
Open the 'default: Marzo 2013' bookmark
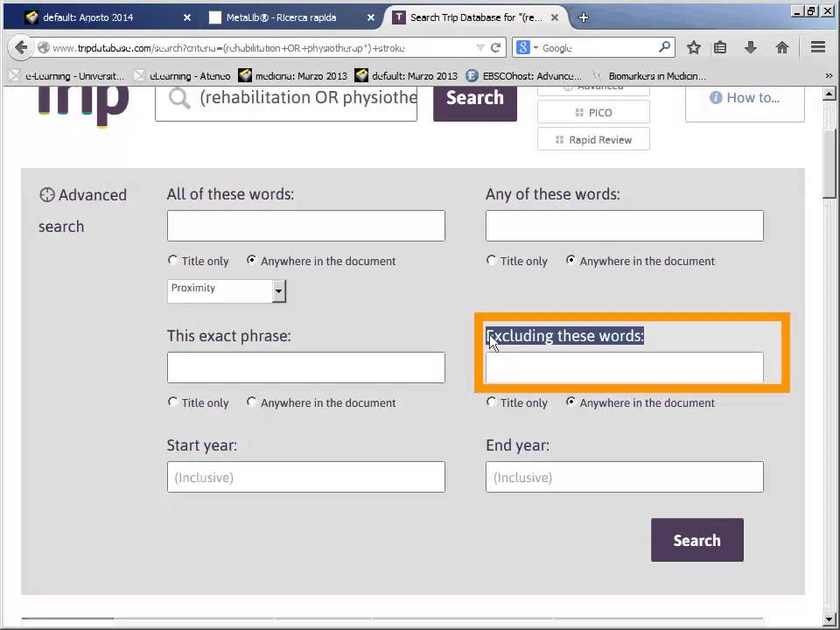(x=407, y=76)
